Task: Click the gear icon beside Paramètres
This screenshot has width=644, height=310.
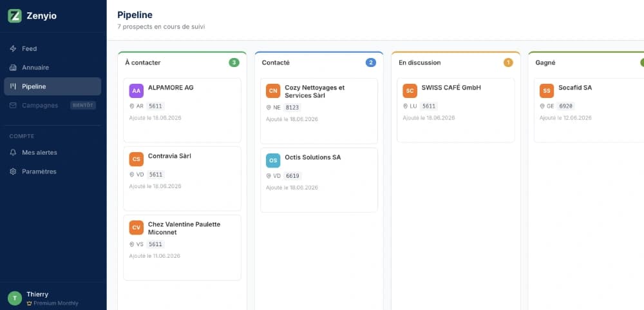Action: 13,171
